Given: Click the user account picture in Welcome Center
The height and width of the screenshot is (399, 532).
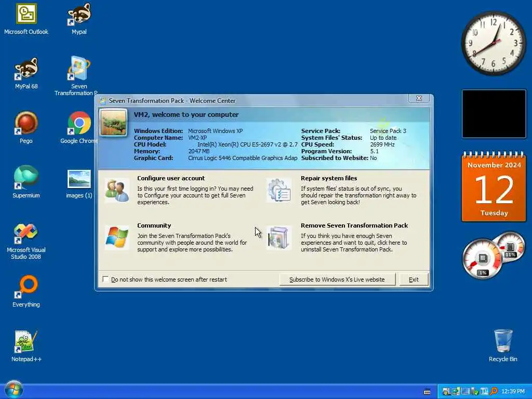Looking at the screenshot, I should pyautogui.click(x=113, y=123).
